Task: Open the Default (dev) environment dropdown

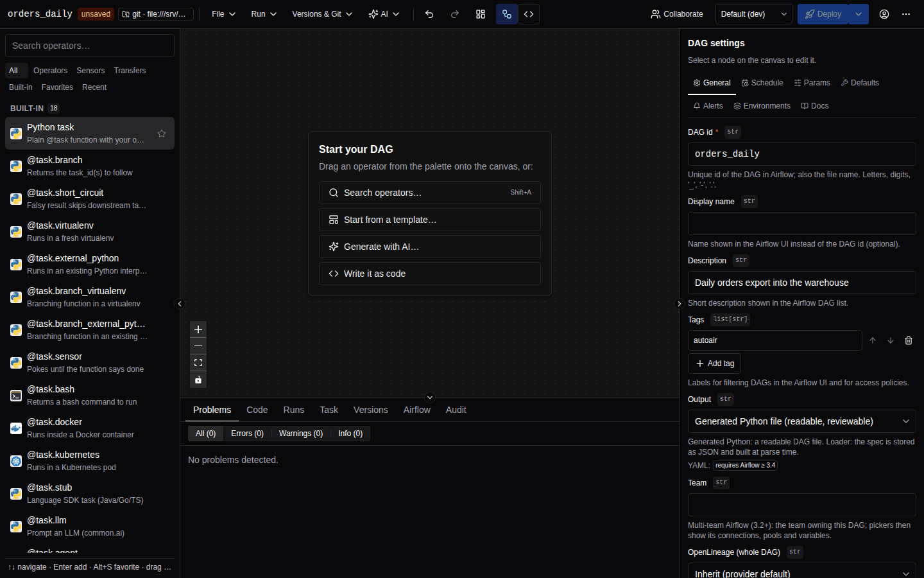Action: [x=753, y=14]
